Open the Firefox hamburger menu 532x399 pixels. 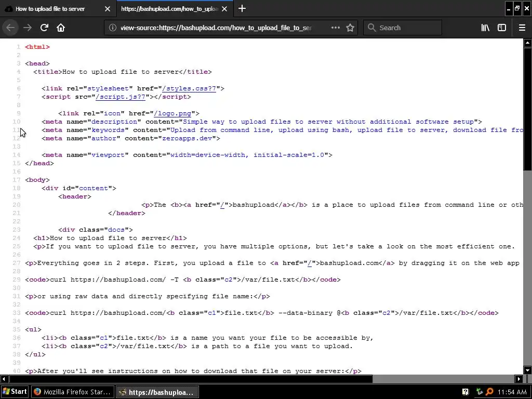coord(522,28)
